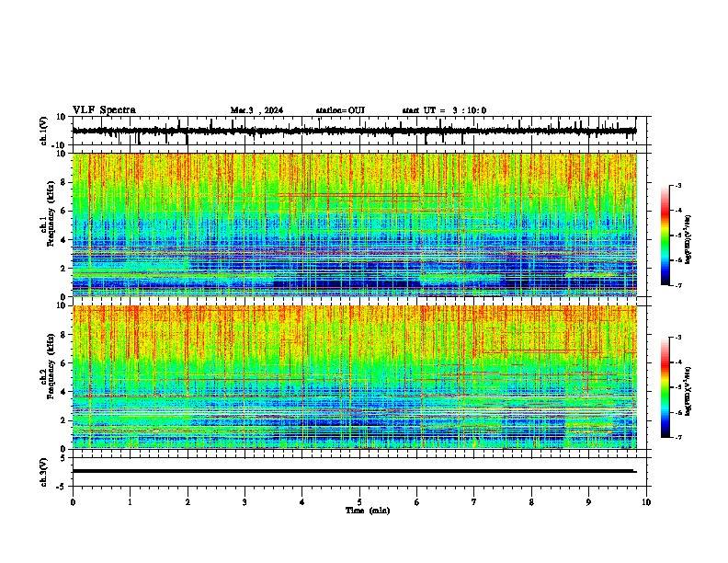
Task: Click time axis tick label '5'
Action: (359, 502)
